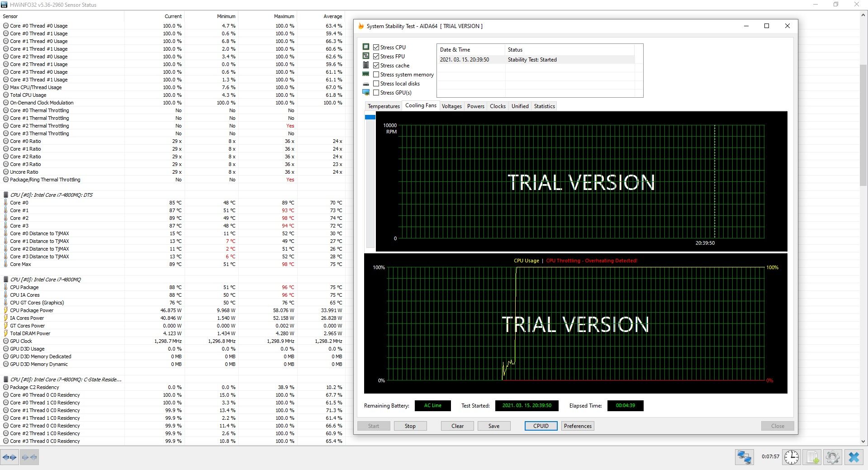Click the chip icon beside Stress cache
868x470 pixels.
(366, 65)
